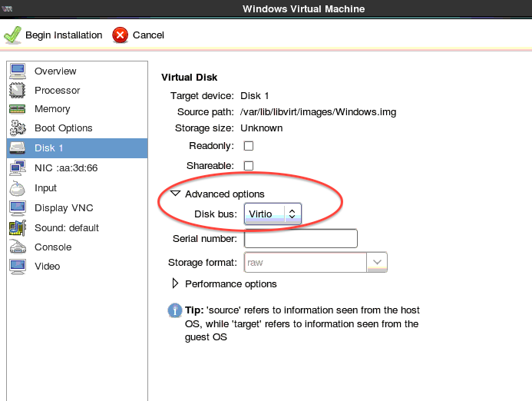
Task: Select the Input mouse entry in sidebar
Action: (x=45, y=188)
